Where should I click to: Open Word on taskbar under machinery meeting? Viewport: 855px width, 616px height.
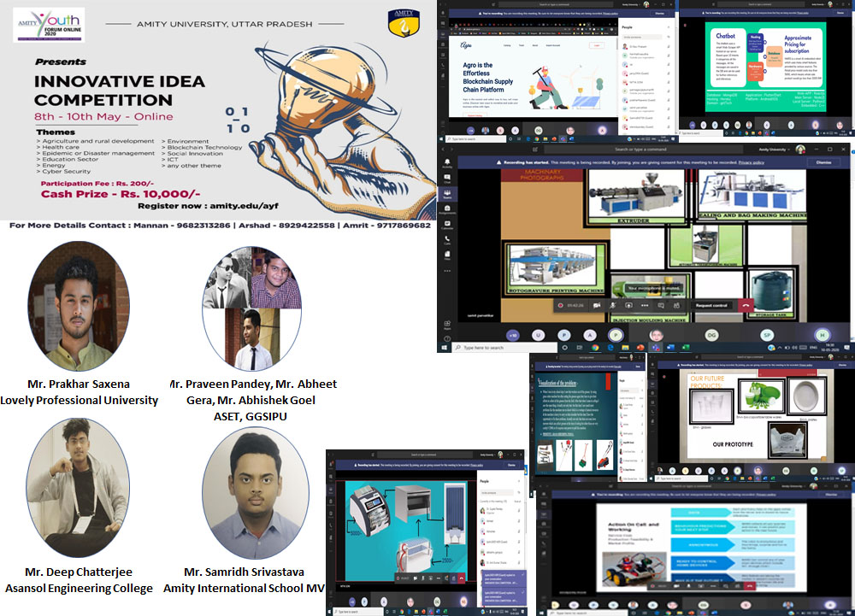[670, 348]
